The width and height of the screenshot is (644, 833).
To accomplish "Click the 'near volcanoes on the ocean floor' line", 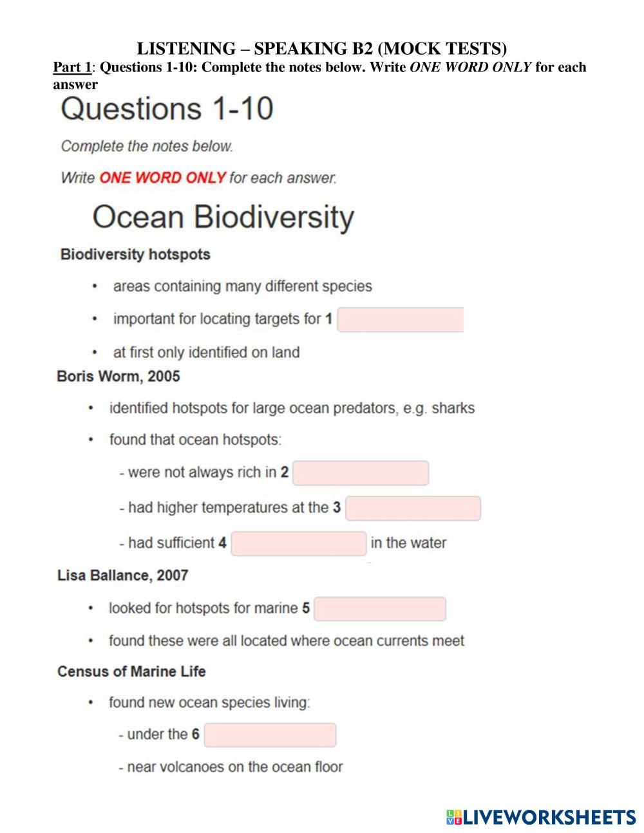I will 234,767.
